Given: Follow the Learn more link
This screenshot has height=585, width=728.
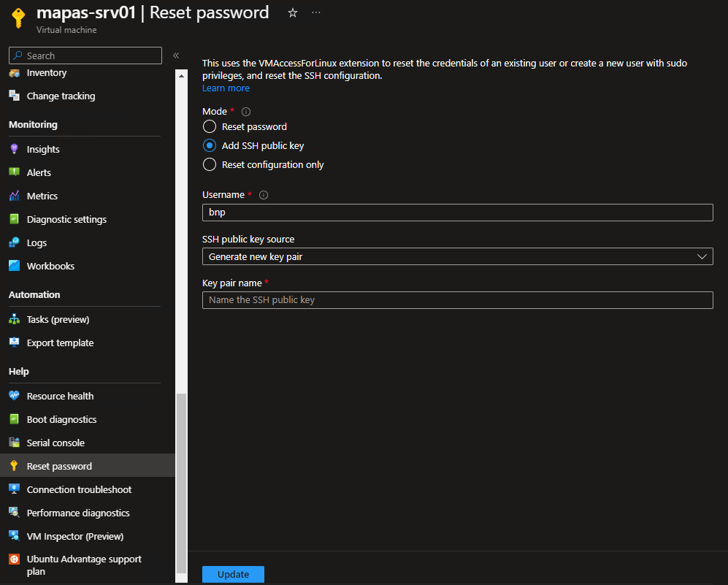Looking at the screenshot, I should (x=225, y=88).
